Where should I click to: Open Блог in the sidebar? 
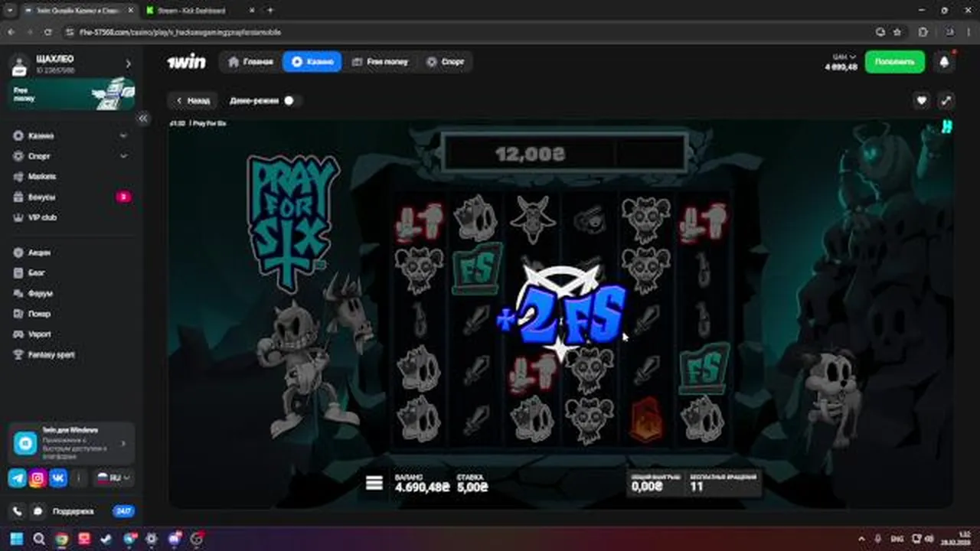click(x=37, y=272)
